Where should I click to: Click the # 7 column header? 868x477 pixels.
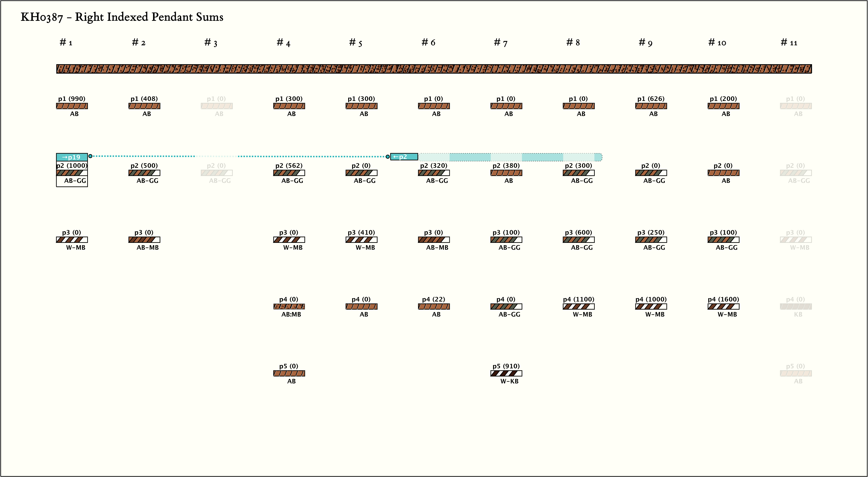[500, 43]
